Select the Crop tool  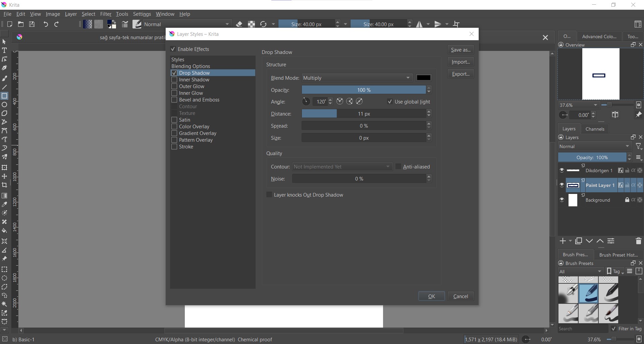(4, 185)
